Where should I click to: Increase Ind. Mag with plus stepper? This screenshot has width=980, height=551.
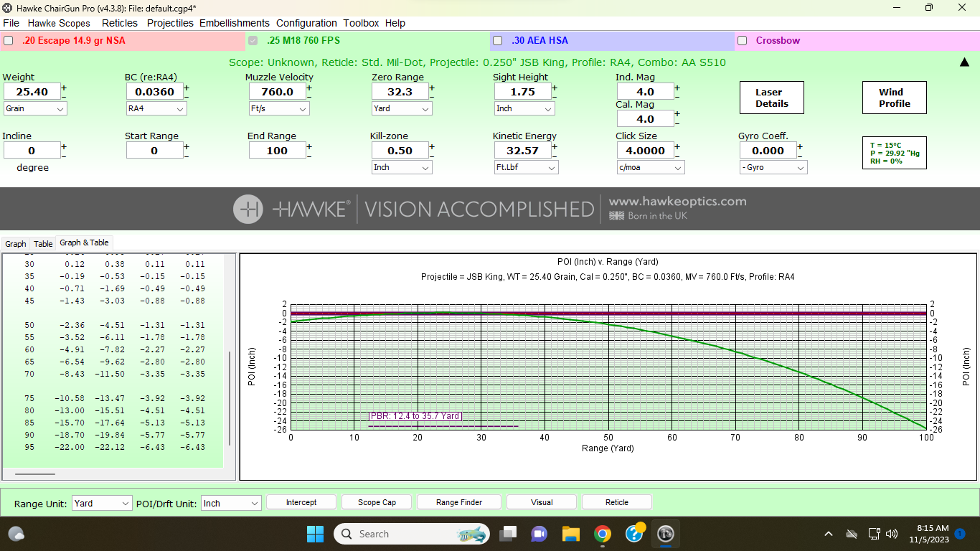pos(677,88)
